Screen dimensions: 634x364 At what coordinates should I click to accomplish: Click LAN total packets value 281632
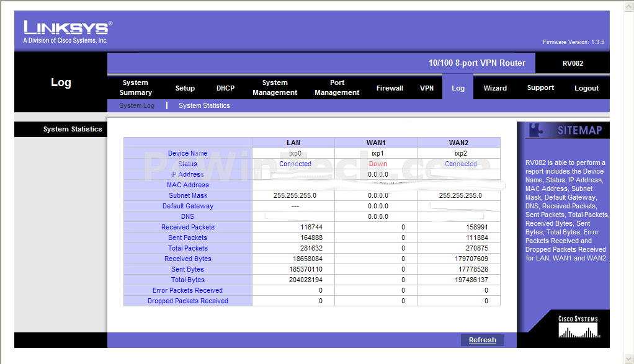[311, 248]
